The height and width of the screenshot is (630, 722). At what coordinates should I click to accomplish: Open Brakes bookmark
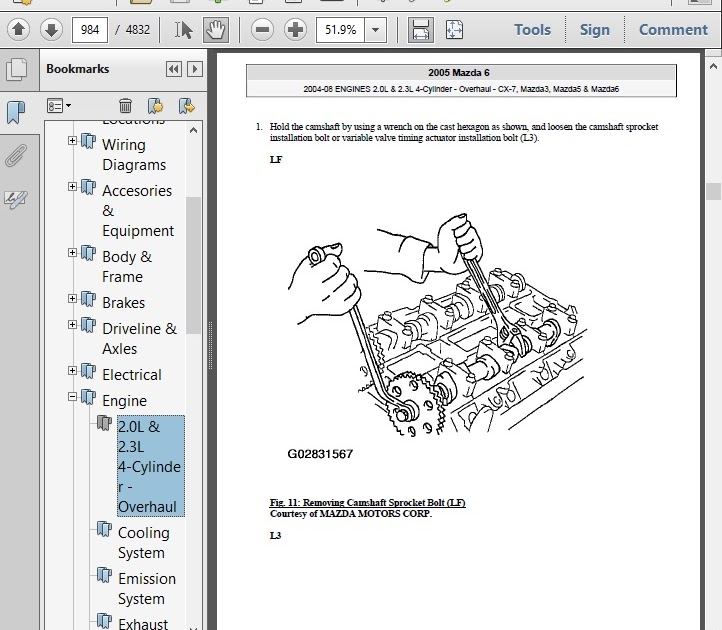point(123,303)
